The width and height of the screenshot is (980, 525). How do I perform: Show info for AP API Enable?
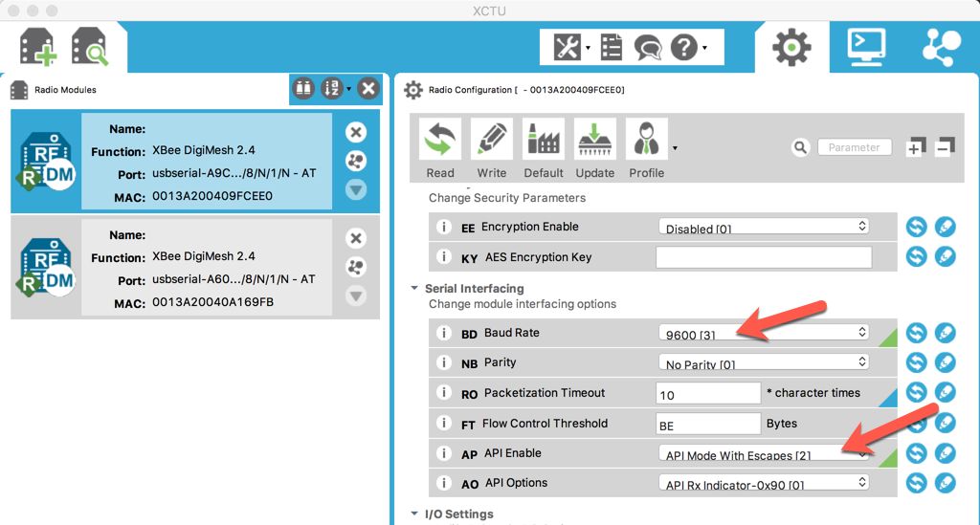tap(444, 453)
